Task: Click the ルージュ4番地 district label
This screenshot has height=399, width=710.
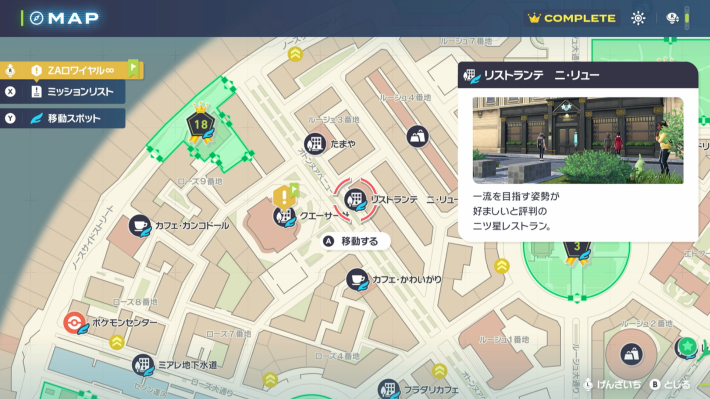Action: click(x=405, y=97)
